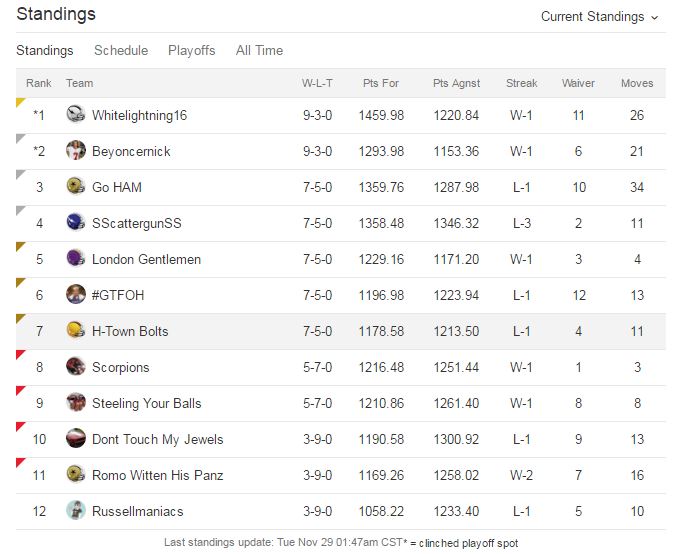Click SScattergunSS team helmet icon
Screen dimensions: 676x554
(x=76, y=223)
